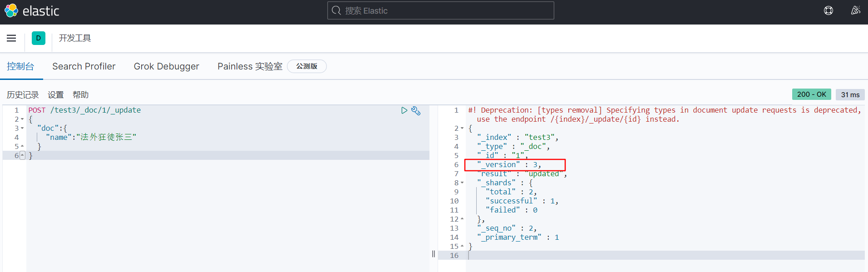This screenshot has height=272, width=868.
Task: Collapse the "_shards" block in response
Action: (x=462, y=183)
